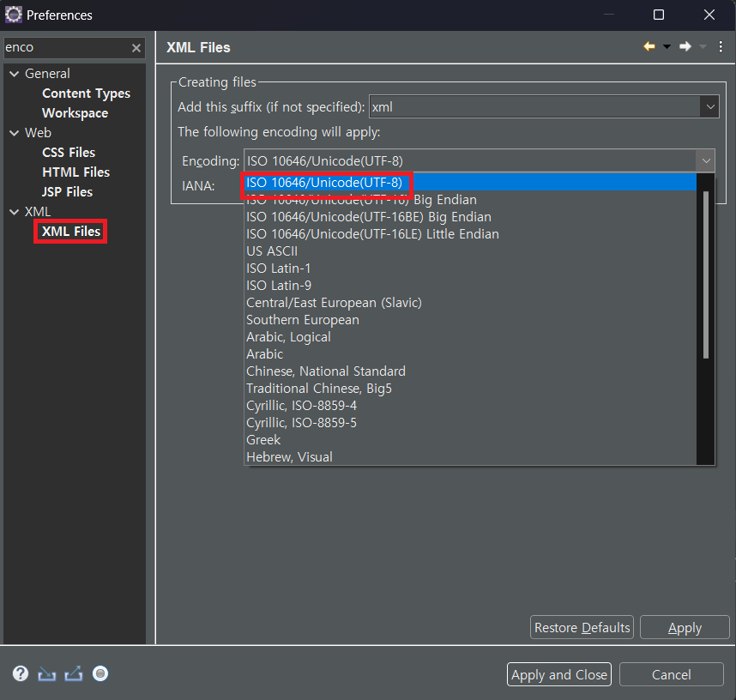Click the Apply button
This screenshot has height=700, width=736.
pyautogui.click(x=685, y=627)
